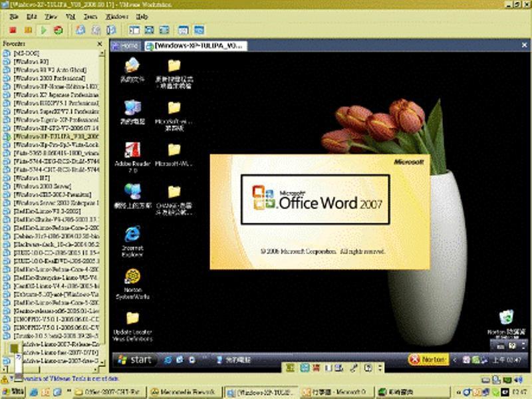Open the Team menu
This screenshot has height=399, width=532.
tap(90, 17)
